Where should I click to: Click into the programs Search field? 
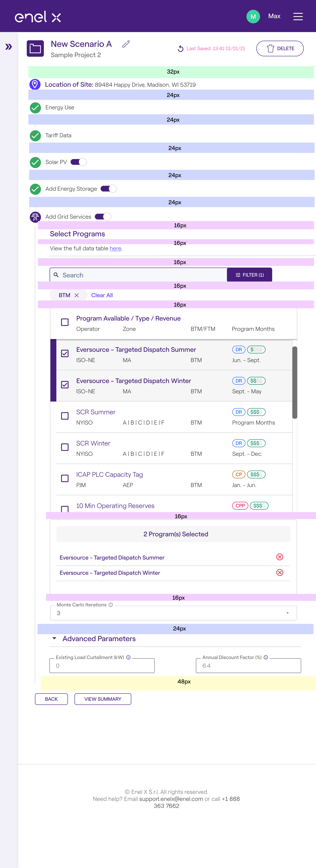point(138,275)
